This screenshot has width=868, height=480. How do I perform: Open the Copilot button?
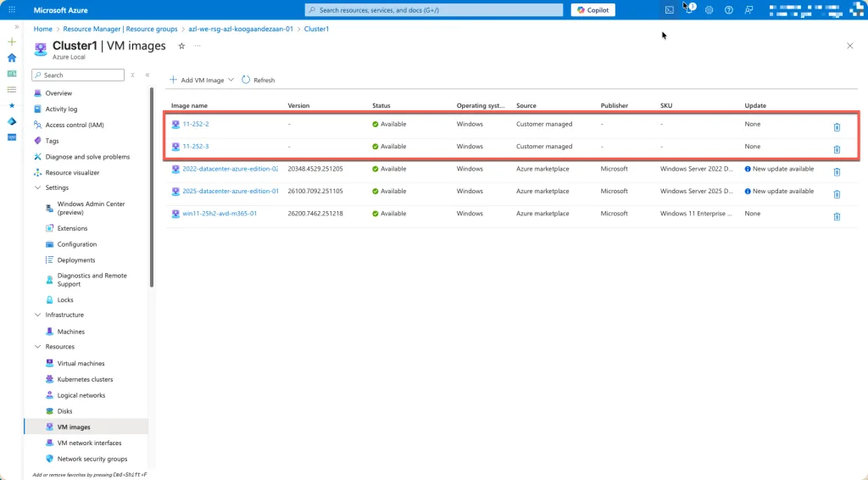tap(593, 10)
